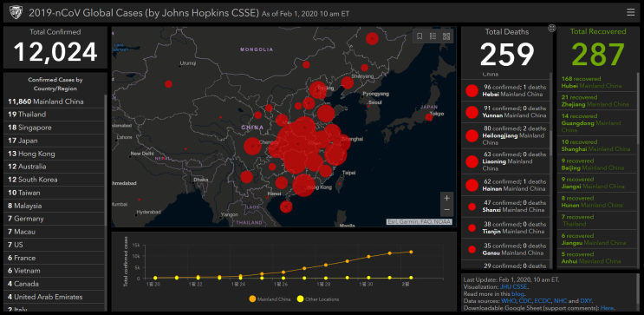Image resolution: width=644 pixels, height=315 pixels.
Task: Select the 5 recovered Anhui entry
Action: click(x=596, y=258)
